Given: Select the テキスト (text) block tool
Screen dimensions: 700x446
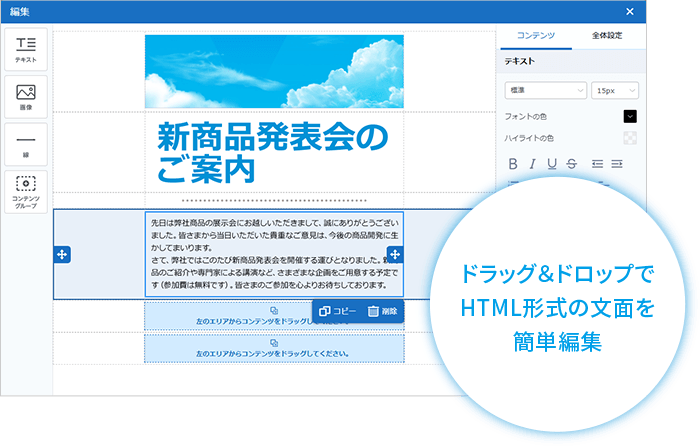Looking at the screenshot, I should click(26, 50).
